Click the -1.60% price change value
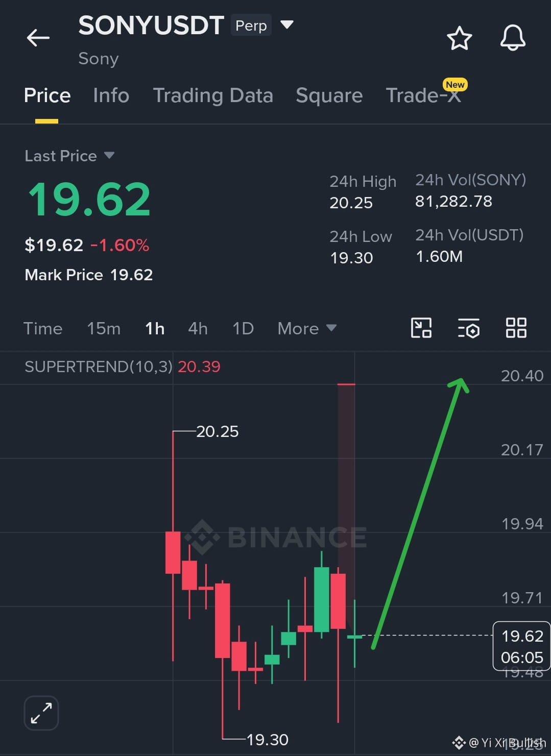Image resolution: width=551 pixels, height=756 pixels. (120, 245)
